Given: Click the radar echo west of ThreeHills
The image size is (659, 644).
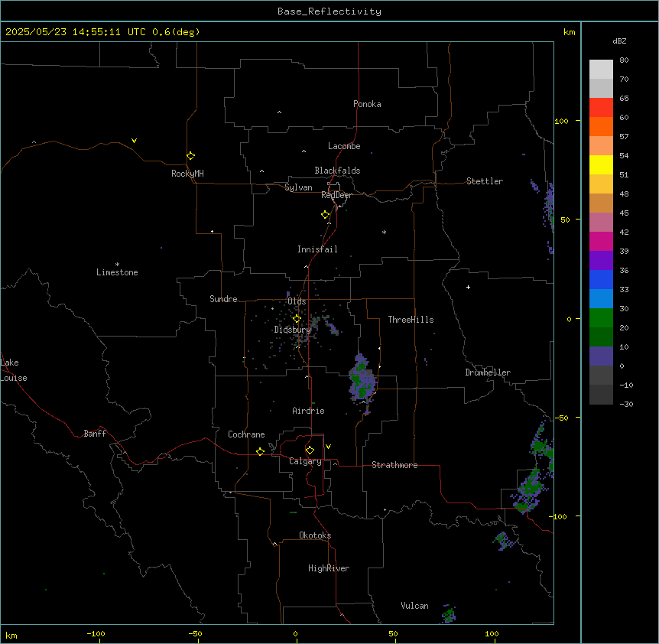Looking at the screenshot, I should [x=362, y=379].
